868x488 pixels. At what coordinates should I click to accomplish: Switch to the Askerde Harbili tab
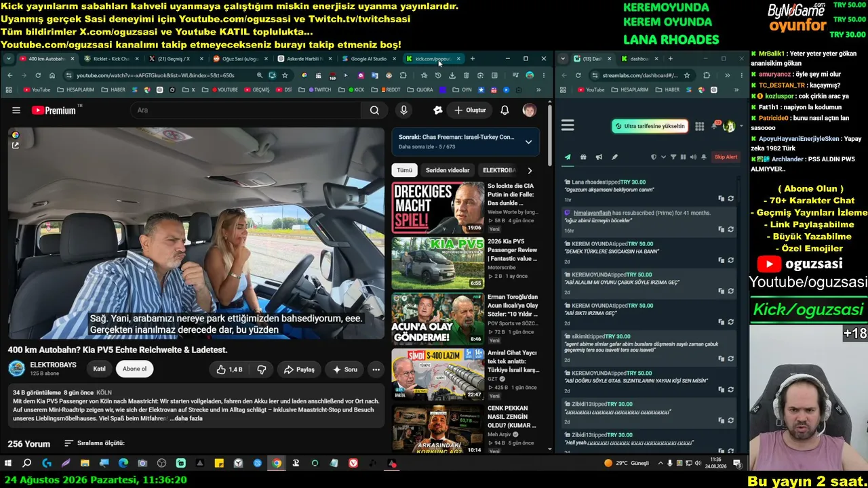tap(304, 59)
